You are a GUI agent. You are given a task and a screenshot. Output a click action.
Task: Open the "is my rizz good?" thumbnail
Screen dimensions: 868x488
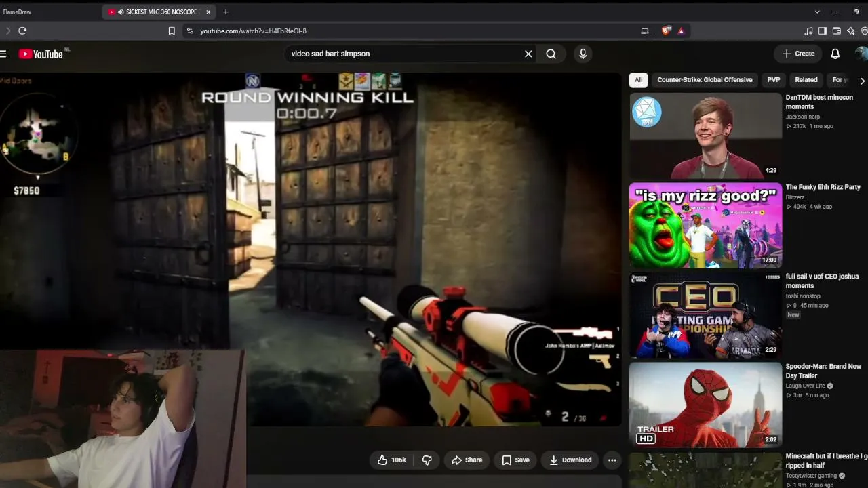(705, 225)
